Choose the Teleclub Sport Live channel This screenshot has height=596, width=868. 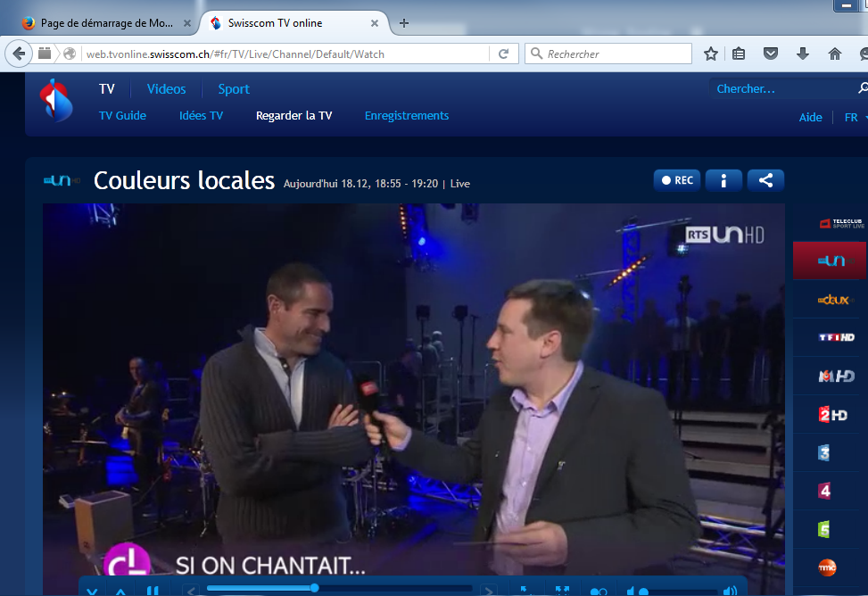pyautogui.click(x=841, y=223)
